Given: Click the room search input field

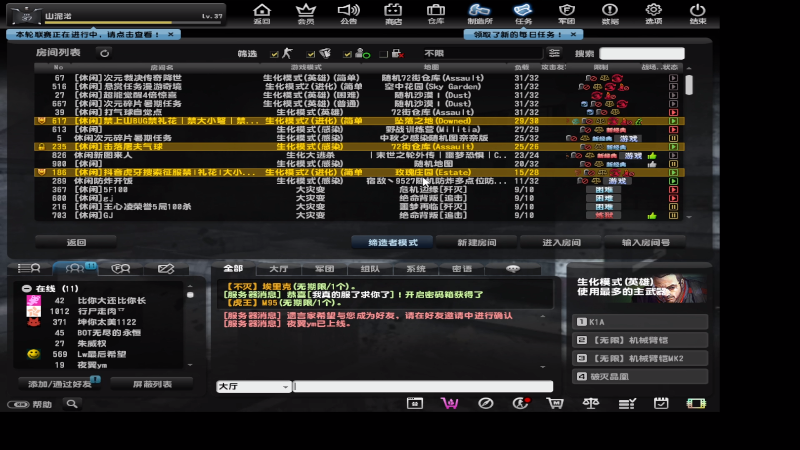Looking at the screenshot, I should coord(642,53).
